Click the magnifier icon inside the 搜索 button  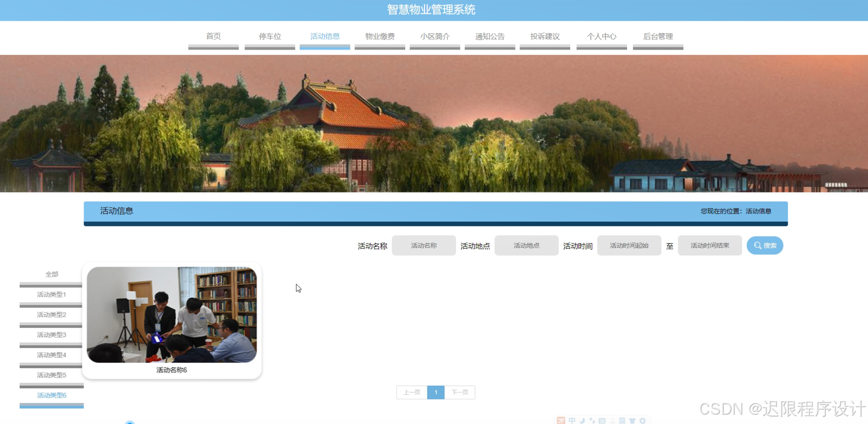pos(757,245)
